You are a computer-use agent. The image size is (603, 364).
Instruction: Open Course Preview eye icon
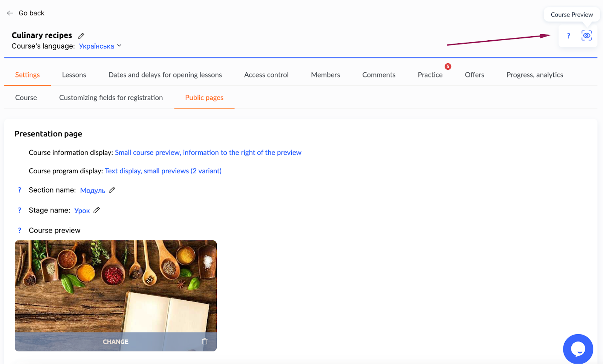point(586,36)
